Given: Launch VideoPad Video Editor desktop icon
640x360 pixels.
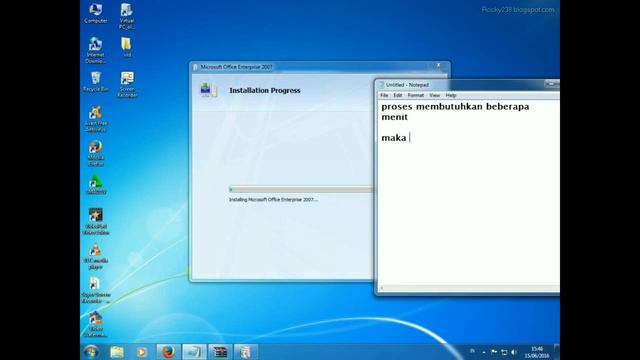Looking at the screenshot, I should coord(96,222).
